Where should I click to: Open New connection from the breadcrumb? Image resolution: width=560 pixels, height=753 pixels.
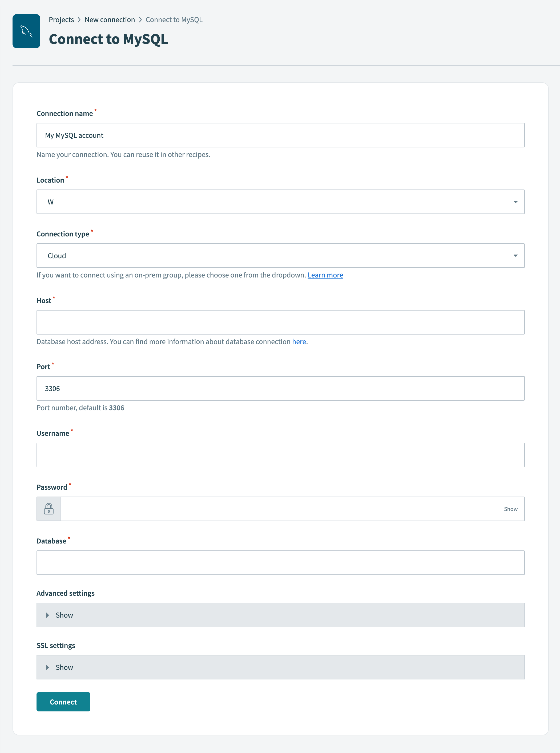tap(110, 19)
